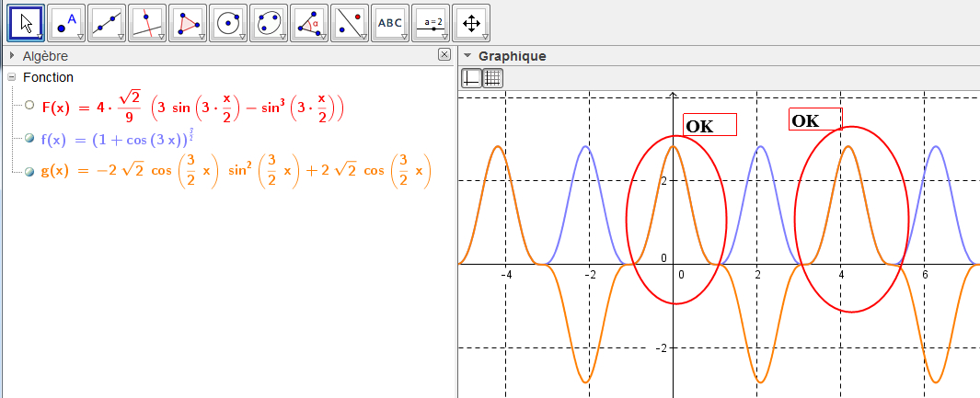Image resolution: width=980 pixels, height=398 pixels.
Task: Select the New Point tool
Action: click(x=66, y=23)
